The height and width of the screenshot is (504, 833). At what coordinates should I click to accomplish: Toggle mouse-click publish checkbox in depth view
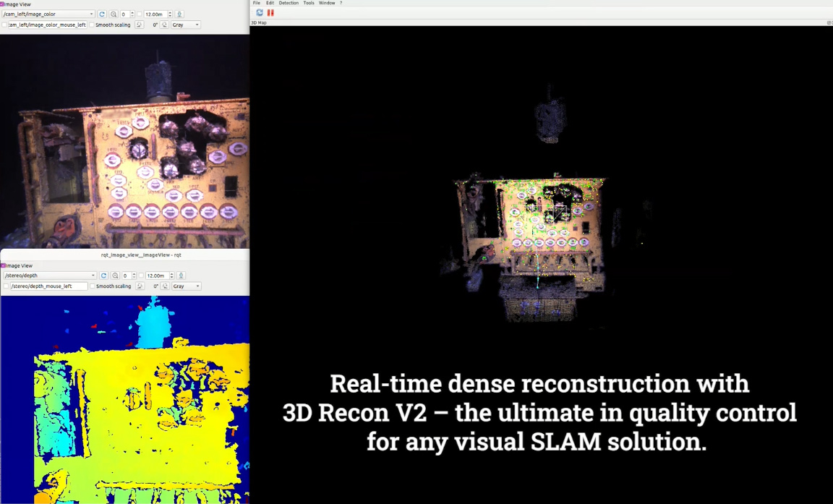[6, 286]
